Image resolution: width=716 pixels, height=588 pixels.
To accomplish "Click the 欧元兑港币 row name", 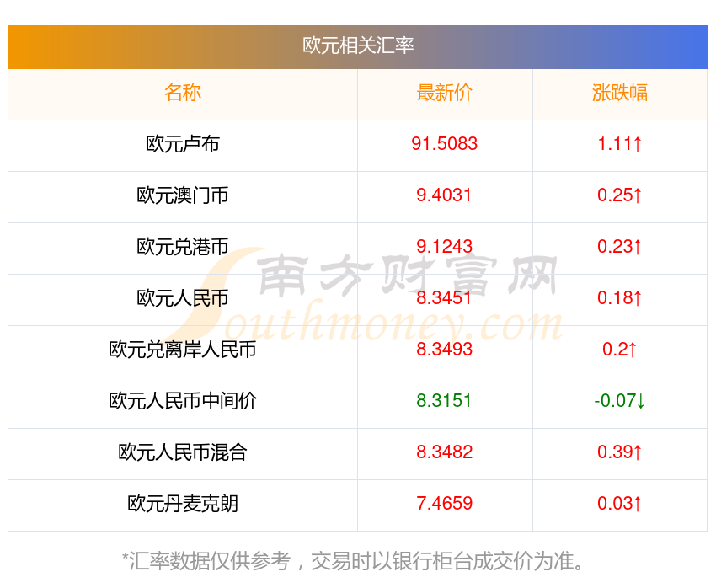I will coord(183,247).
